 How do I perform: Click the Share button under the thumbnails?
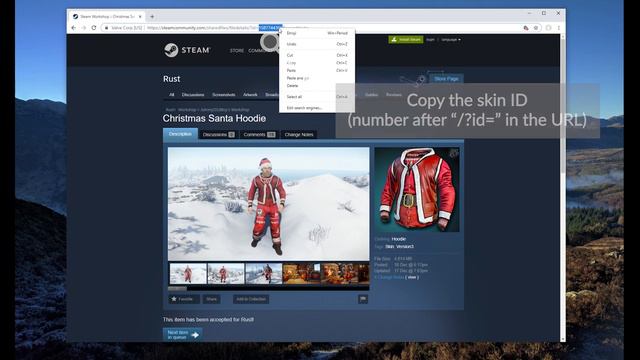tap(211, 299)
